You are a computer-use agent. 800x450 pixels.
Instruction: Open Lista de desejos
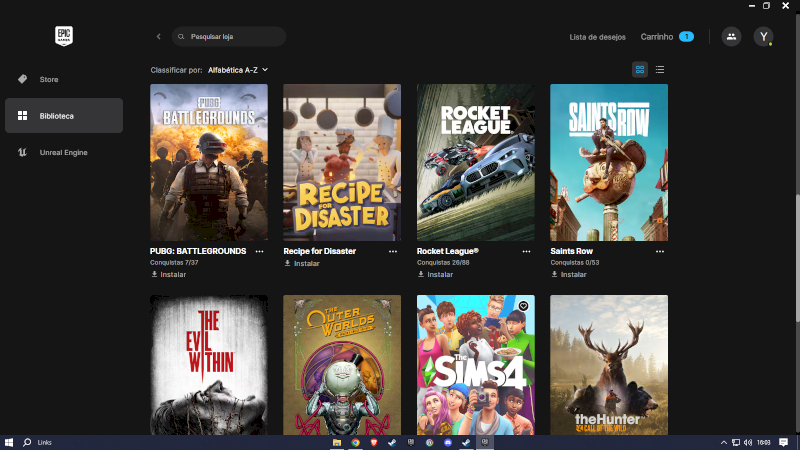pos(597,37)
